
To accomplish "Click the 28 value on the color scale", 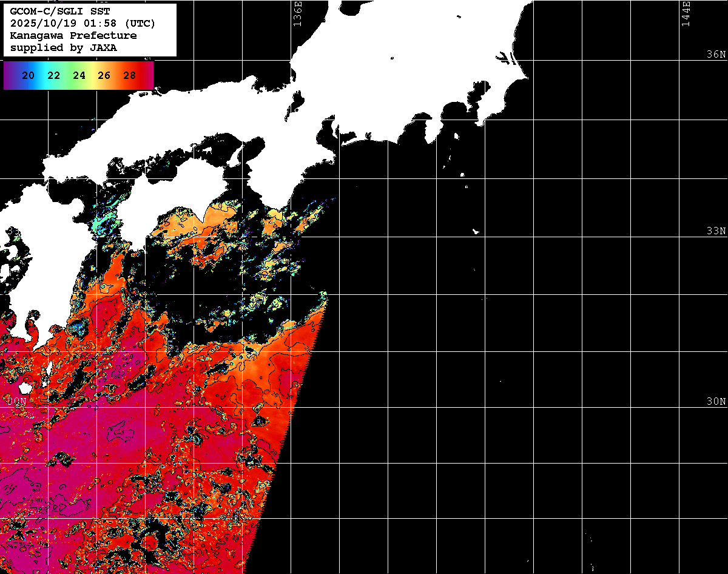I will tap(129, 76).
